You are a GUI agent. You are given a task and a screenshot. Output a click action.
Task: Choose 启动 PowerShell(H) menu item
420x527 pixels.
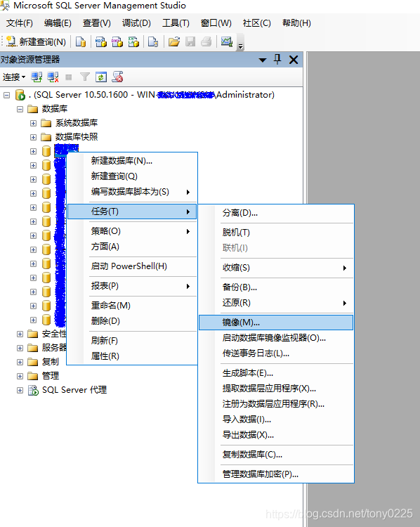point(132,266)
